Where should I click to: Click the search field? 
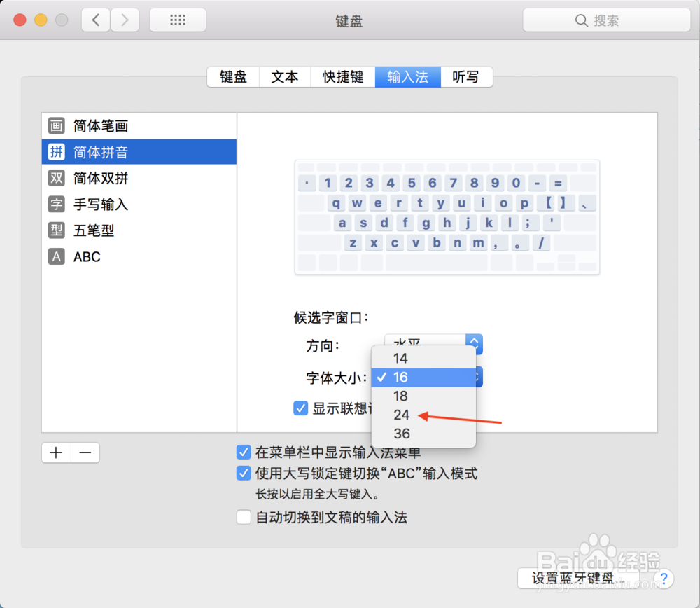(x=606, y=20)
